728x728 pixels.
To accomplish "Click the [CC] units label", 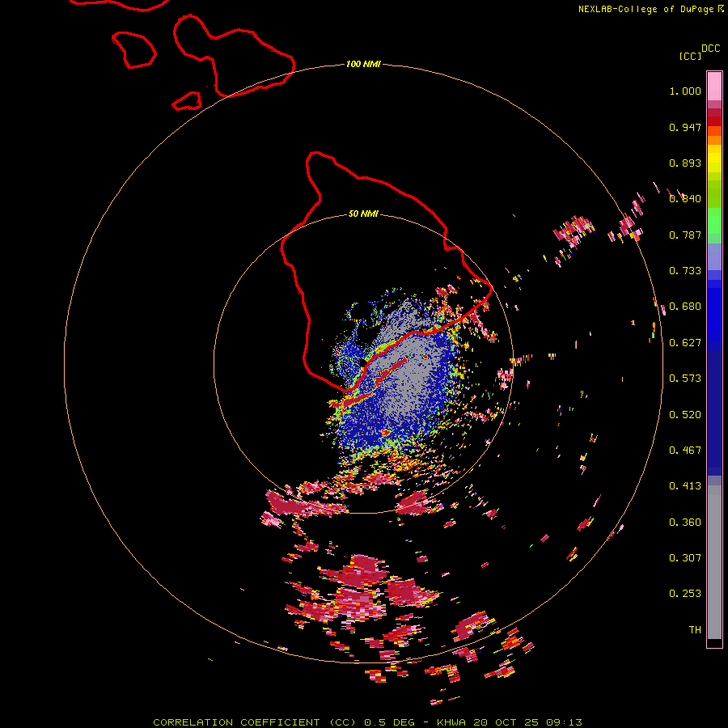I will point(690,56).
